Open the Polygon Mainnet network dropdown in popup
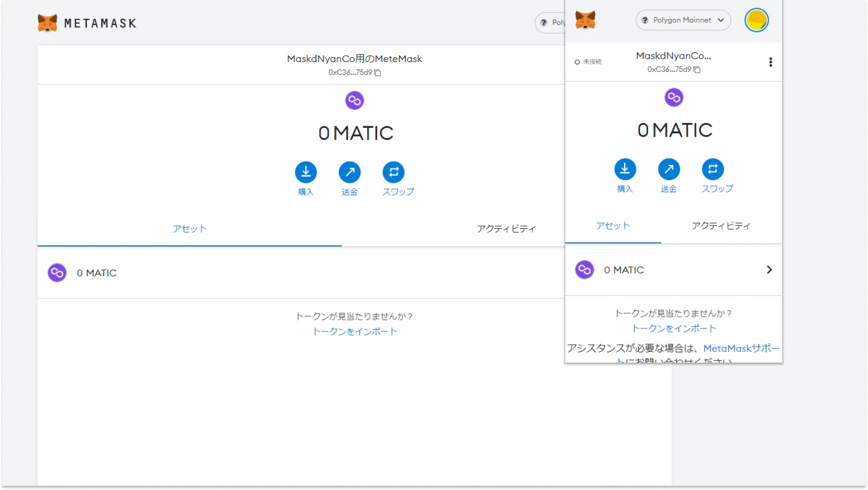 683,20
